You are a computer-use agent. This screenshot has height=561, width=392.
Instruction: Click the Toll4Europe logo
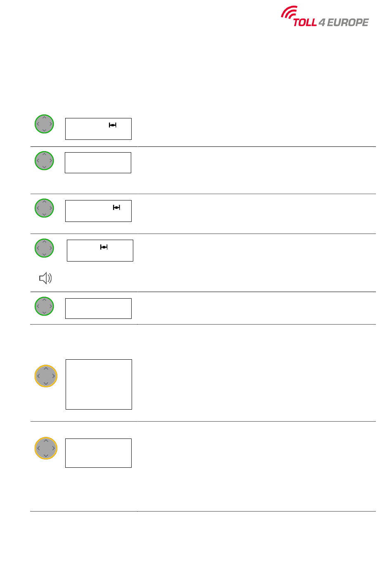pyautogui.click(x=325, y=17)
